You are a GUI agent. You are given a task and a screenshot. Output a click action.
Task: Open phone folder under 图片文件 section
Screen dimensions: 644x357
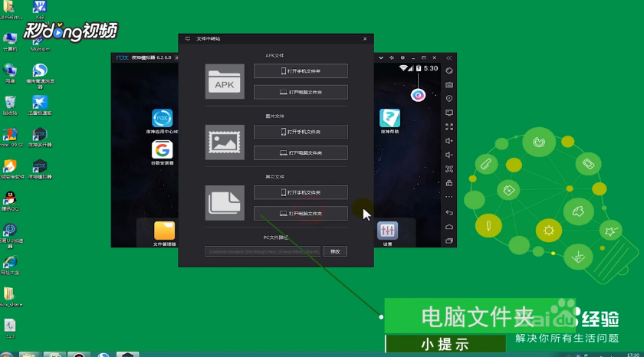tap(301, 132)
